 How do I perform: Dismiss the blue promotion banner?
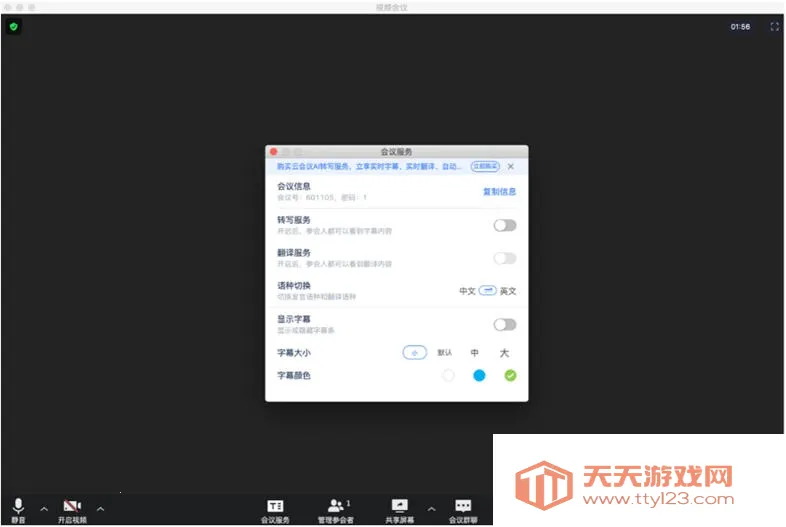point(510,166)
